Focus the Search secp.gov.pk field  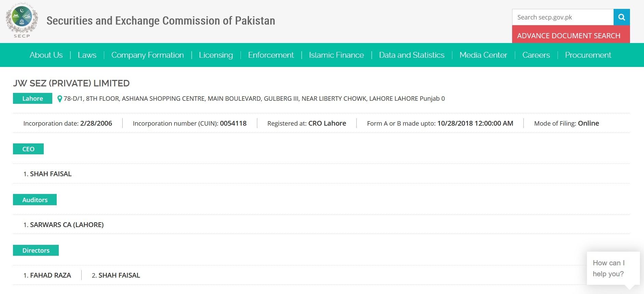pos(563,17)
